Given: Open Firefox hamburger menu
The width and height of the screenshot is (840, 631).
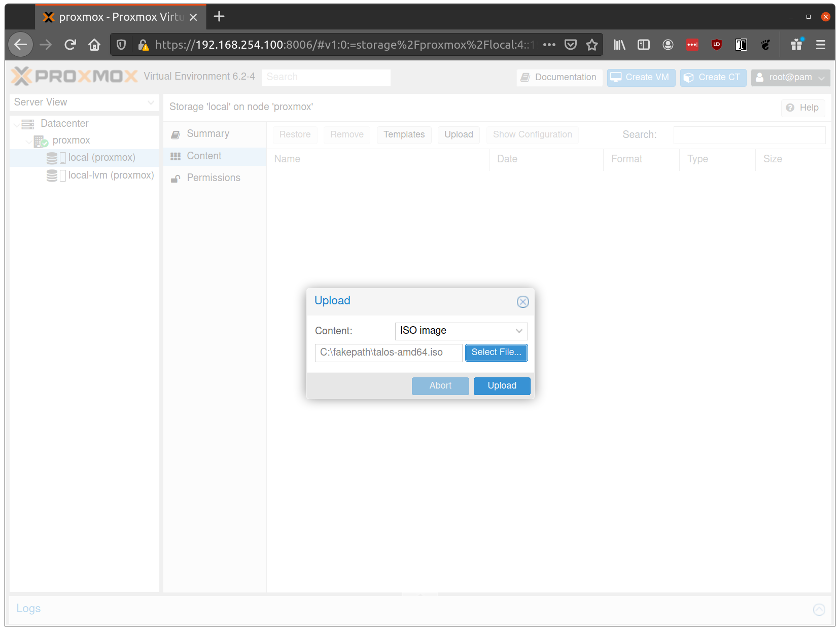Looking at the screenshot, I should click(x=820, y=45).
